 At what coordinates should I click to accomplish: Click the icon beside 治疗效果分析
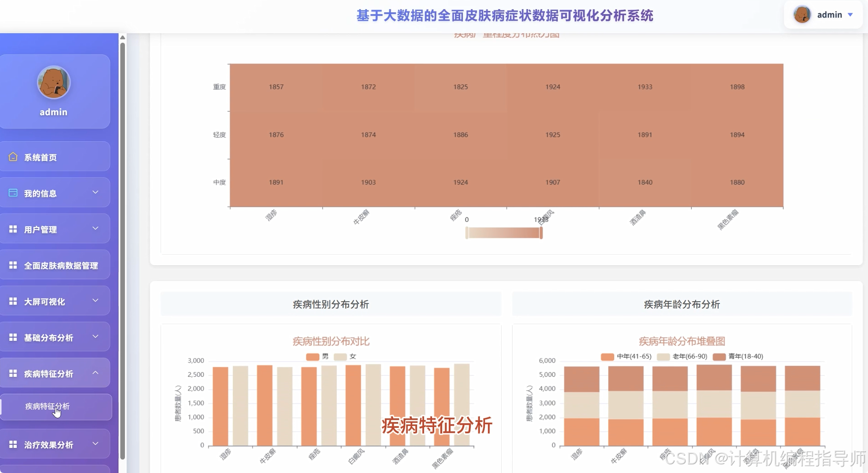click(12, 444)
